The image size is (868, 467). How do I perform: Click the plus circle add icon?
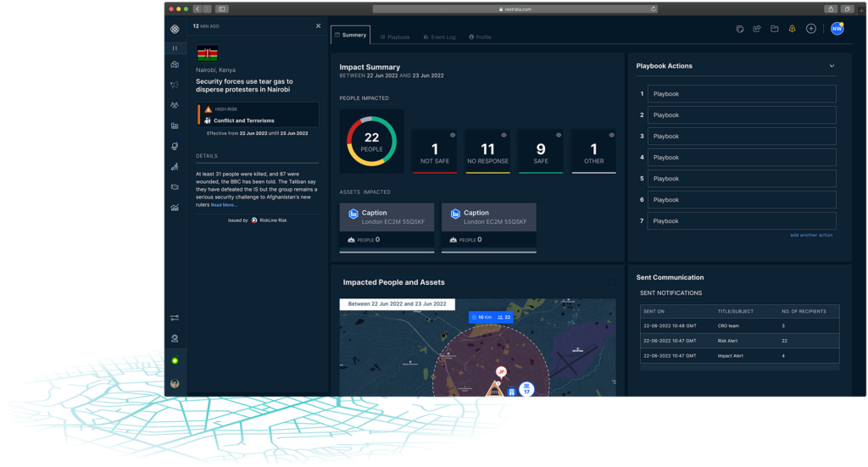811,29
